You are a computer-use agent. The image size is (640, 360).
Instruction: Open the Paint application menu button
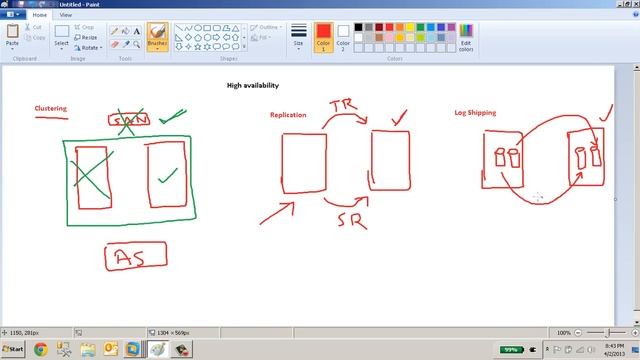click(x=13, y=14)
